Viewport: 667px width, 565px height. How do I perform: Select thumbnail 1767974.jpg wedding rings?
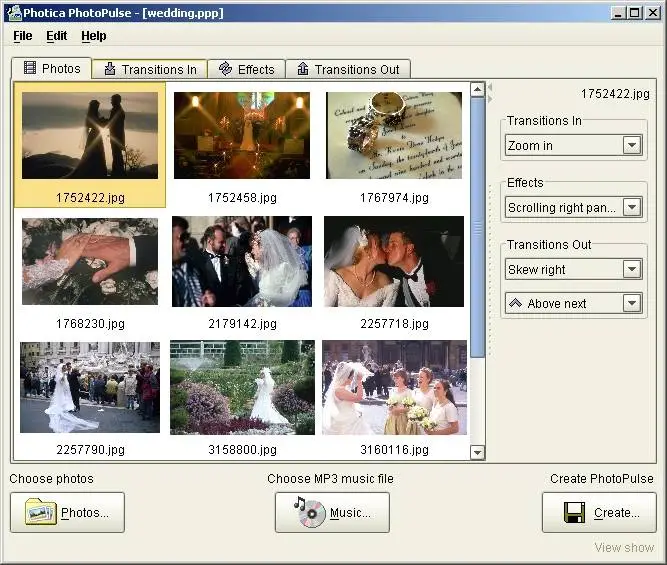click(394, 135)
